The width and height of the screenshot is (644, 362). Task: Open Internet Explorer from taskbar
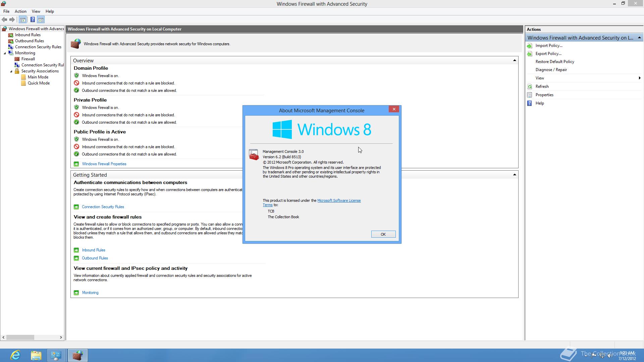[15, 355]
